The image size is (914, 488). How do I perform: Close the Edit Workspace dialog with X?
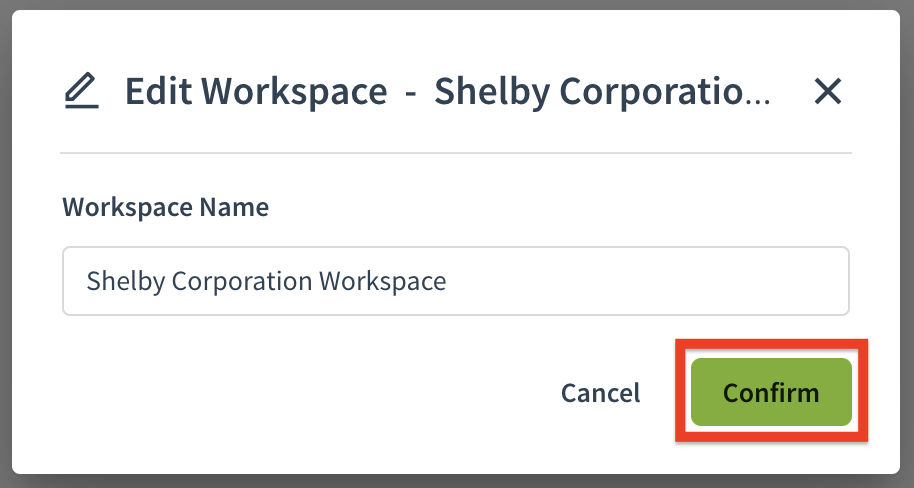click(828, 92)
